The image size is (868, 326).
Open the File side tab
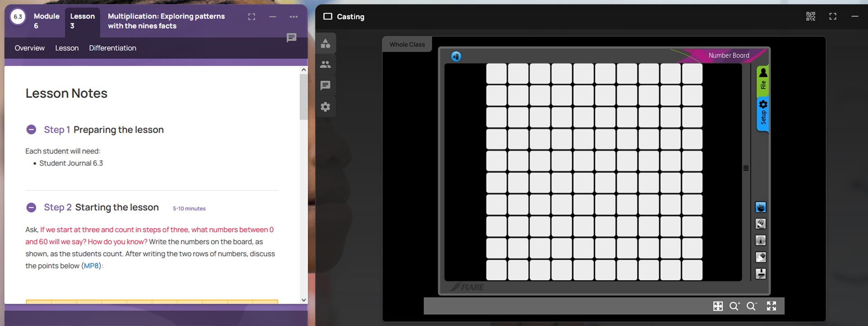[763, 81]
